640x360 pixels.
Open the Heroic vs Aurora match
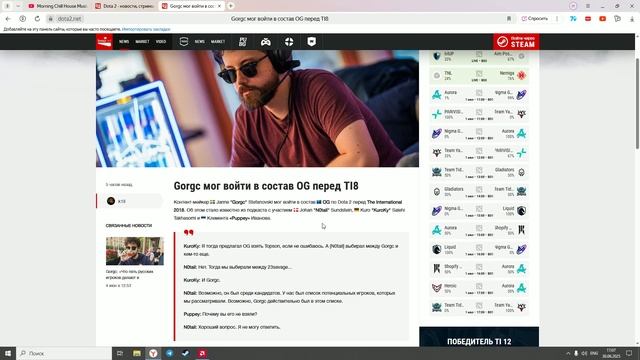coord(479,288)
